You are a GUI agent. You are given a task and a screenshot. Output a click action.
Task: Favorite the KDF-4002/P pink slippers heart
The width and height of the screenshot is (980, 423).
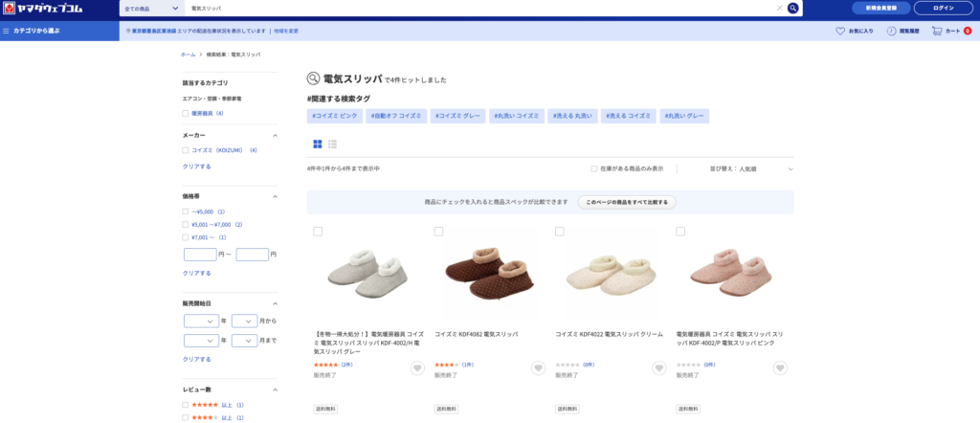coord(780,368)
